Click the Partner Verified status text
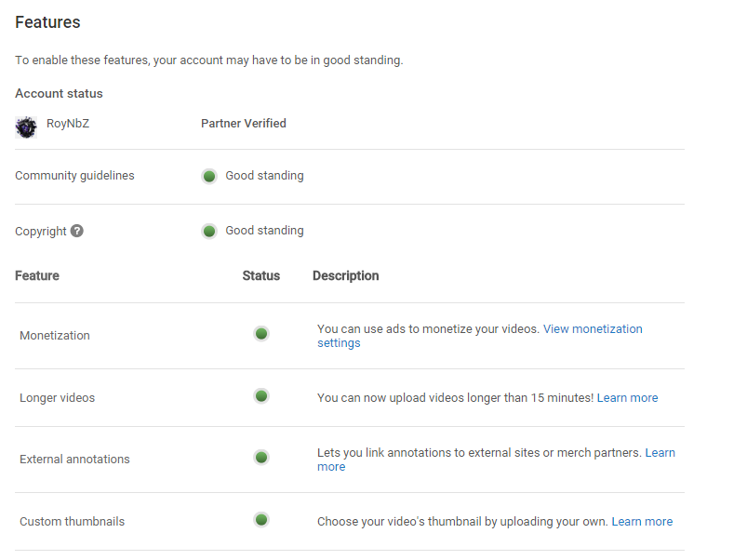Screen dimensions: 747x560 (244, 124)
